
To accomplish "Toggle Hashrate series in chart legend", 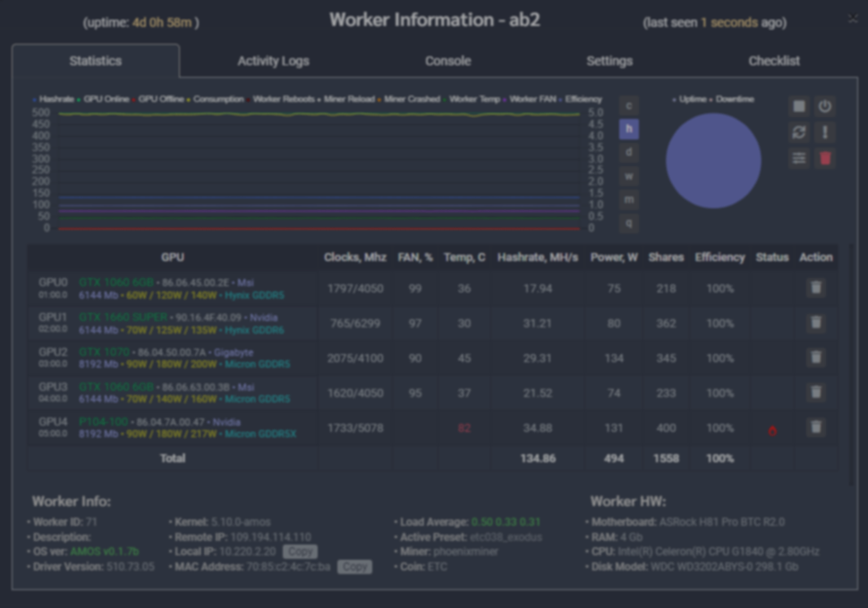I will point(55,99).
